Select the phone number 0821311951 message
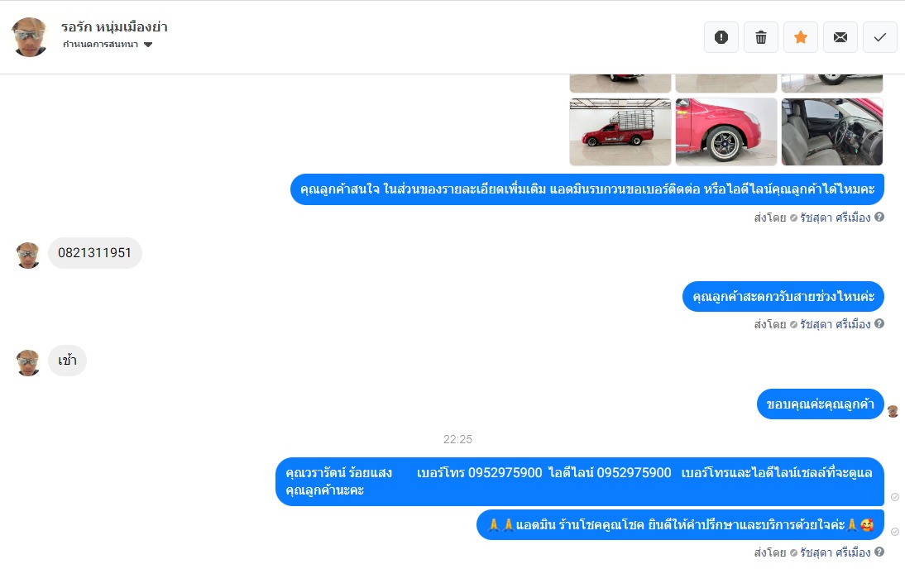The image size is (905, 588). click(94, 253)
